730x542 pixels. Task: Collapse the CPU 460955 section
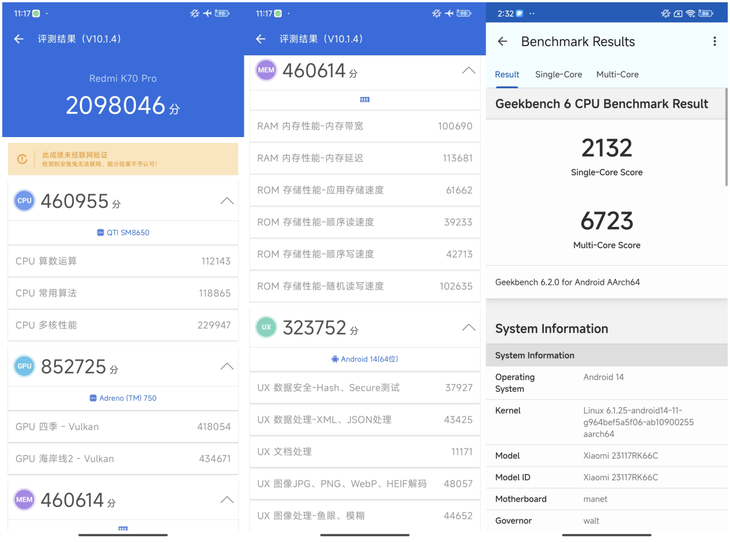(227, 201)
